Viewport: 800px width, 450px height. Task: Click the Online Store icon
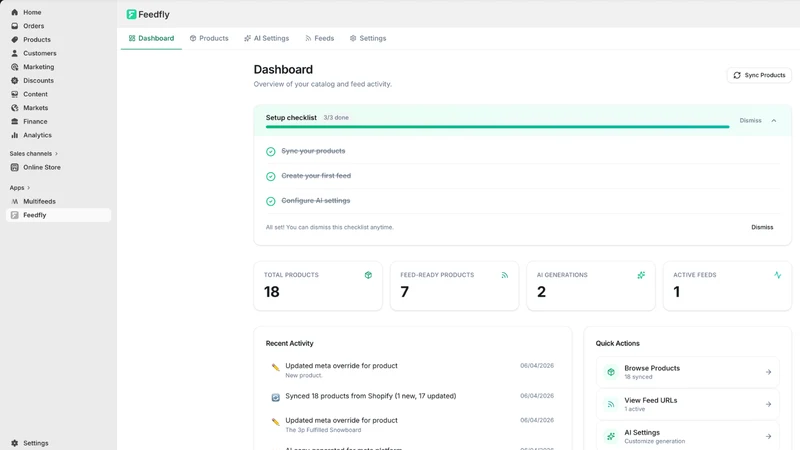pos(14,167)
